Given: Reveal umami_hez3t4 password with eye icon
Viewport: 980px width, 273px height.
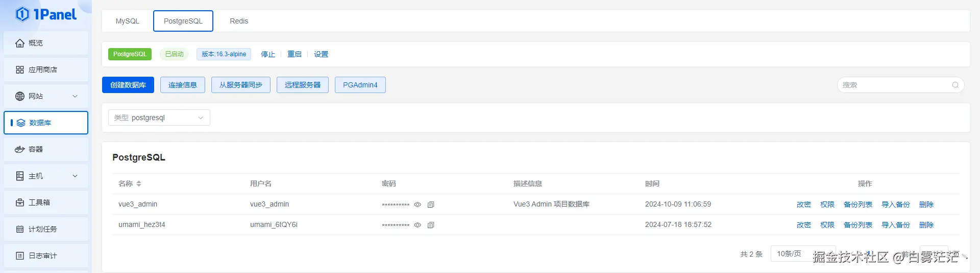Looking at the screenshot, I should point(418,225).
